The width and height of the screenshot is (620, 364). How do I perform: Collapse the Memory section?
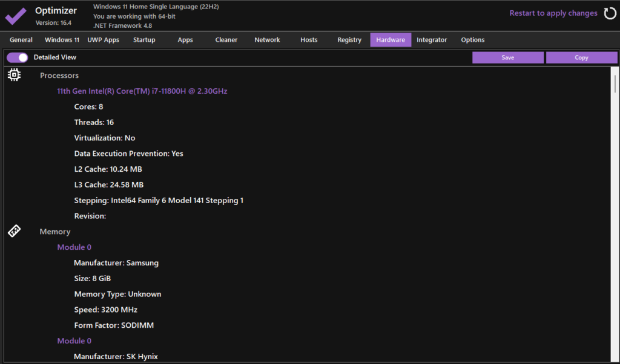55,232
